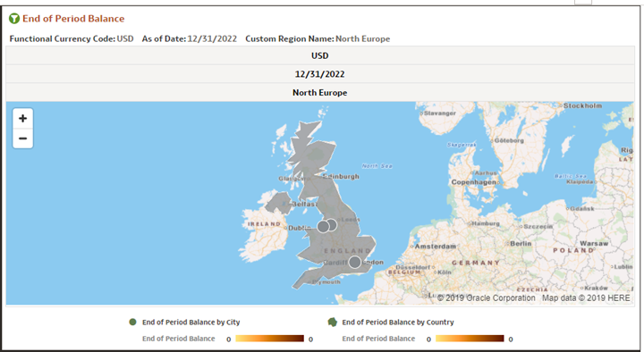Click the Custom Region Name value North Europe

tap(363, 39)
